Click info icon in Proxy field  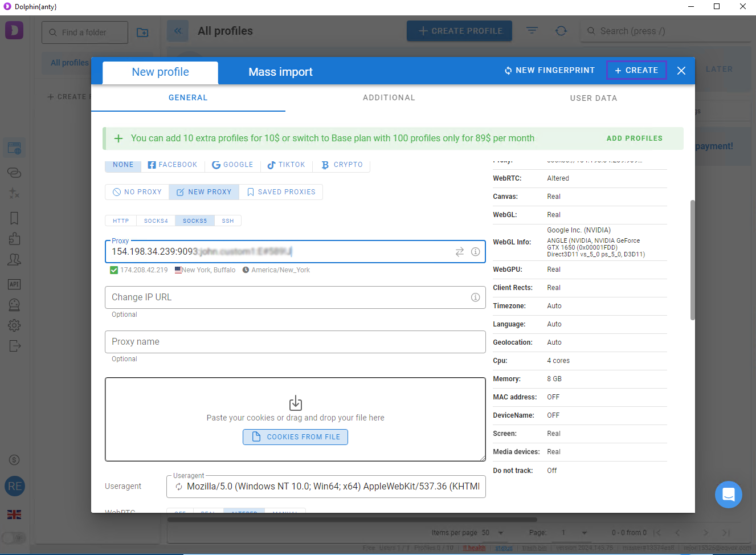[475, 252]
